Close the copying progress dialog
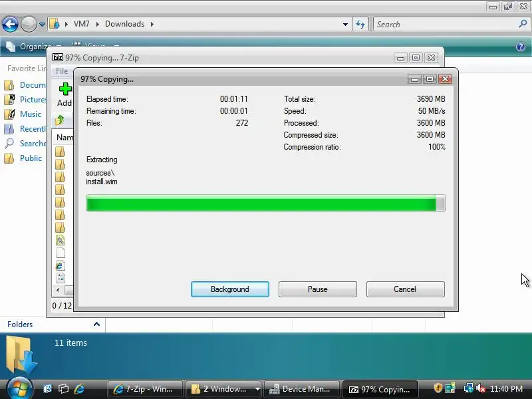The image size is (532, 399). 445,78
